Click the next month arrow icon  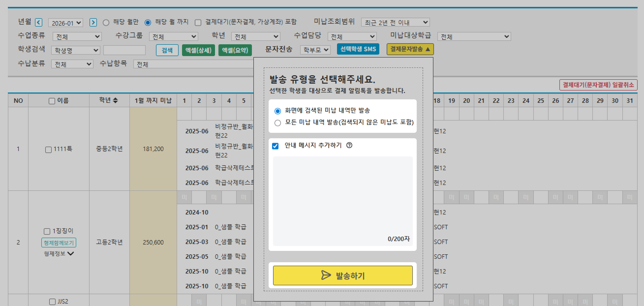coord(93,22)
